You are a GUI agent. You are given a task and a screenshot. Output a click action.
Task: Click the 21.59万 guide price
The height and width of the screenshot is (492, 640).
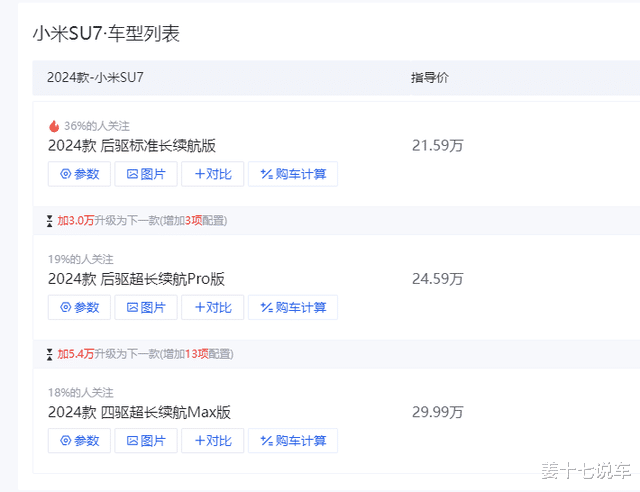438,146
